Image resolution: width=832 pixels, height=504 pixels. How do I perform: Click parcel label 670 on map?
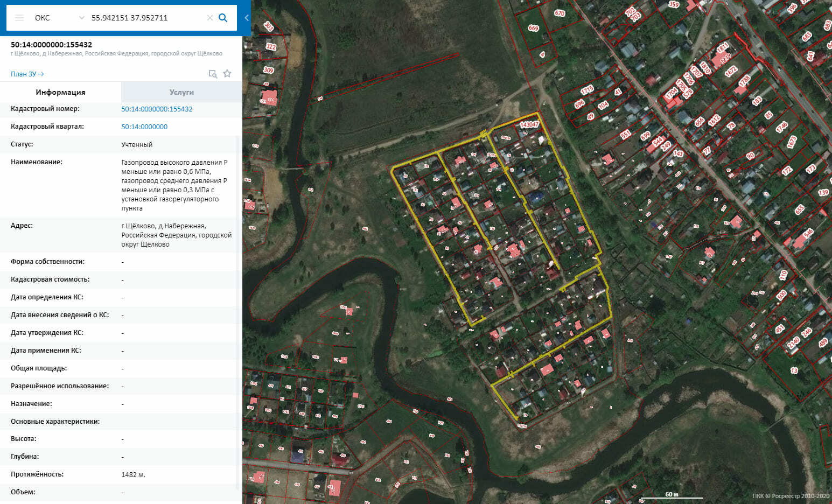coord(560,13)
